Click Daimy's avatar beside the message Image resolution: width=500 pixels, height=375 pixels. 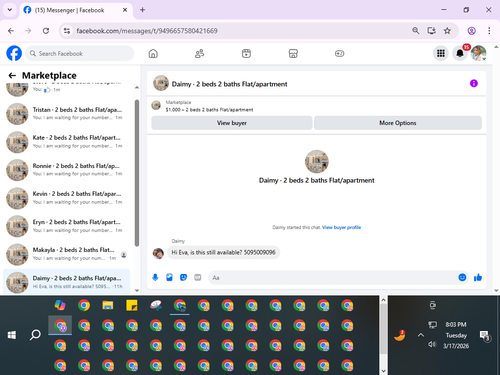pos(158,253)
